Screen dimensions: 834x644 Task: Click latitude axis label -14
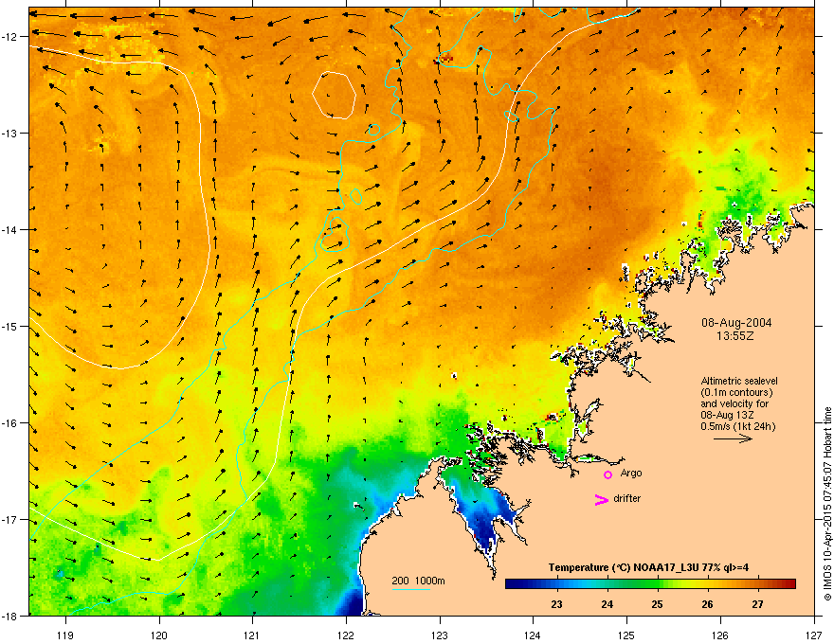[10, 229]
